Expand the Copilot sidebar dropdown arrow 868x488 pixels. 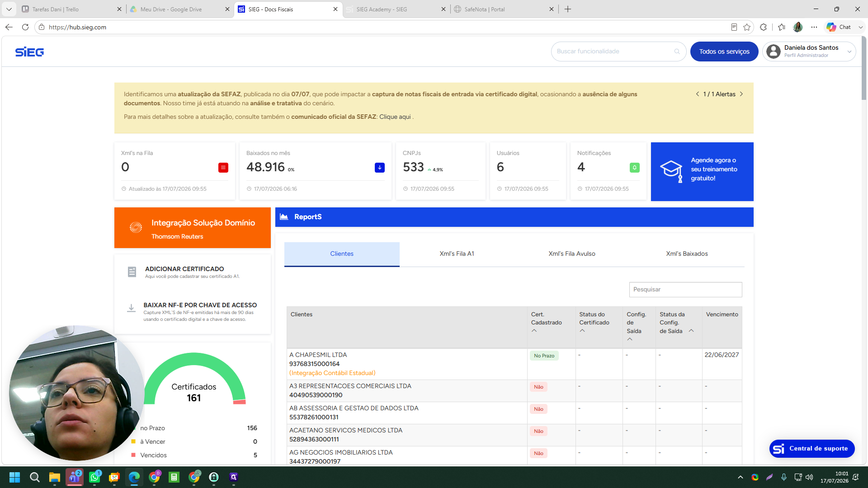pyautogui.click(x=861, y=27)
